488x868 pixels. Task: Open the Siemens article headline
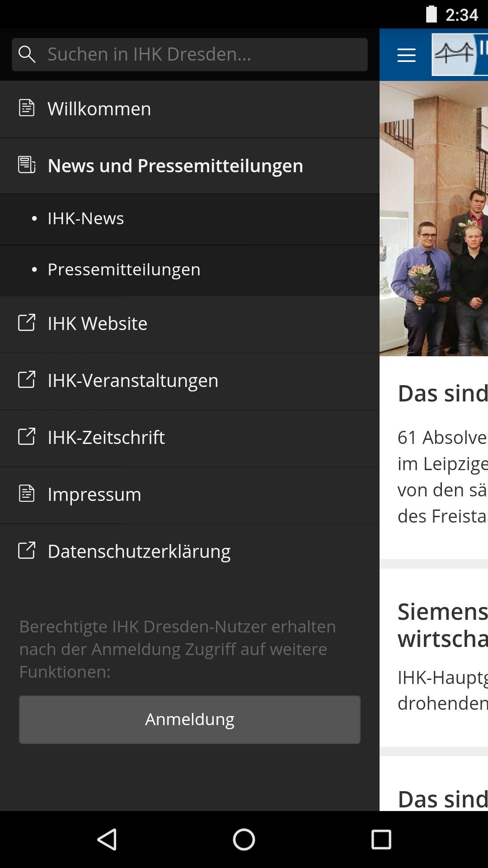443,625
